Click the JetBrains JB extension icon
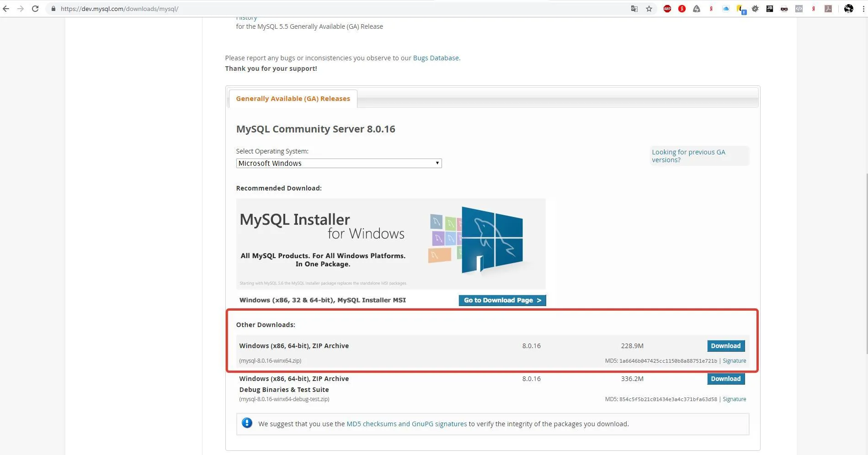This screenshot has width=868, height=455. click(770, 9)
